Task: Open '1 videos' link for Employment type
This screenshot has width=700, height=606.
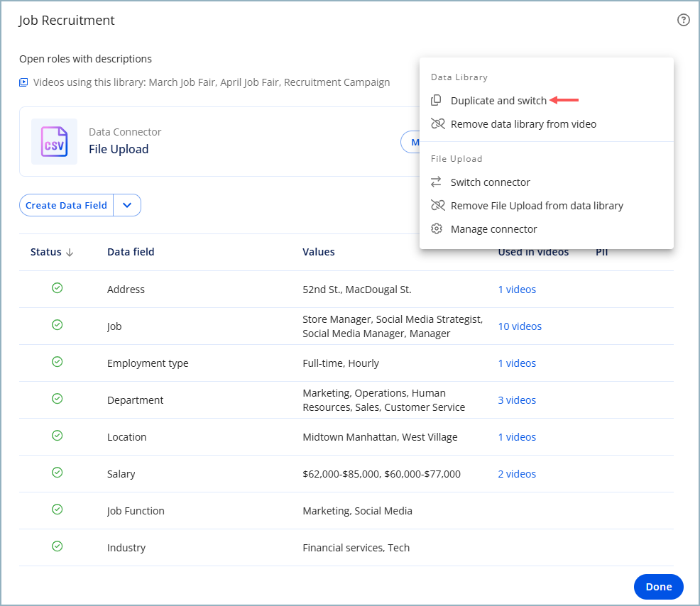Action: coord(517,363)
